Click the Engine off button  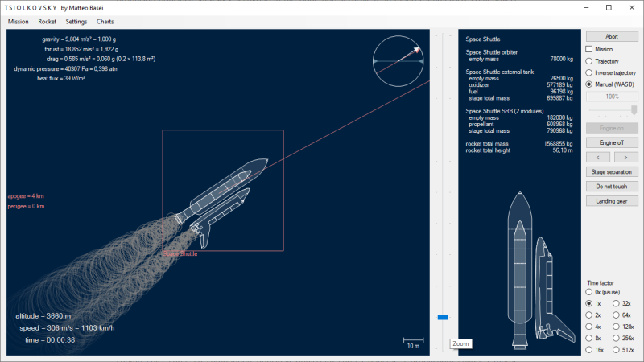(x=612, y=142)
